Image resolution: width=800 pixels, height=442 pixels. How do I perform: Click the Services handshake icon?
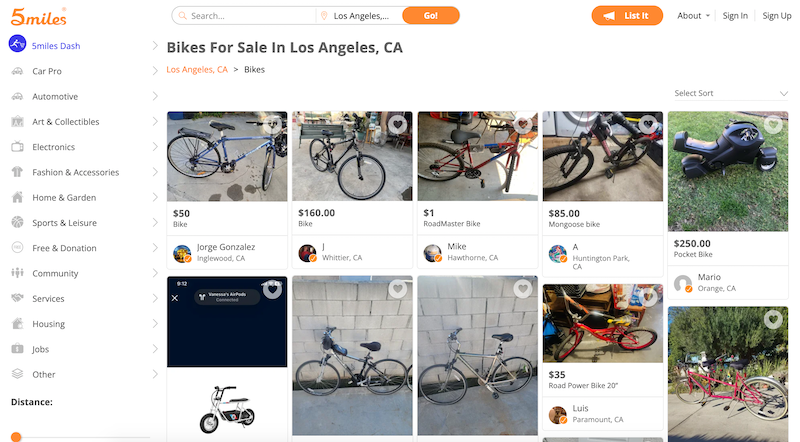tap(17, 299)
